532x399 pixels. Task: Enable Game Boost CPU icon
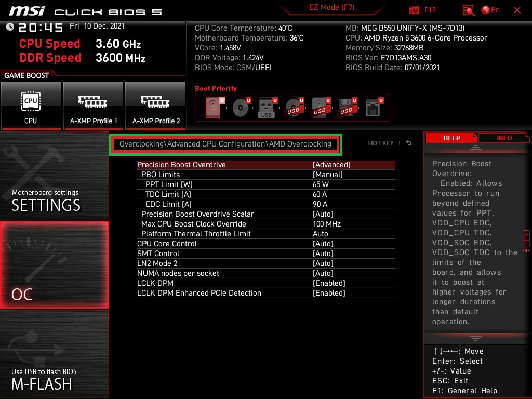pos(31,106)
